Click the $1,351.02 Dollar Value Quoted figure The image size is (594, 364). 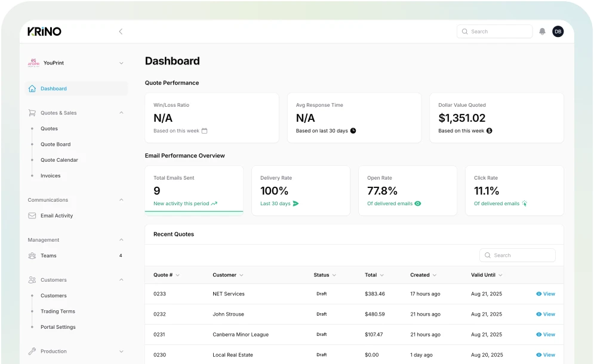pos(462,118)
